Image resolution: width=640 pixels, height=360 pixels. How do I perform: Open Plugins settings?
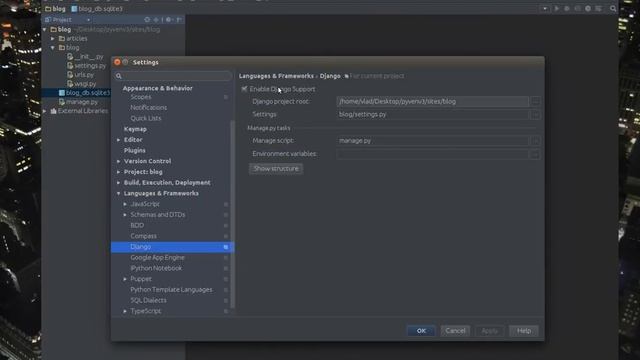(135, 150)
